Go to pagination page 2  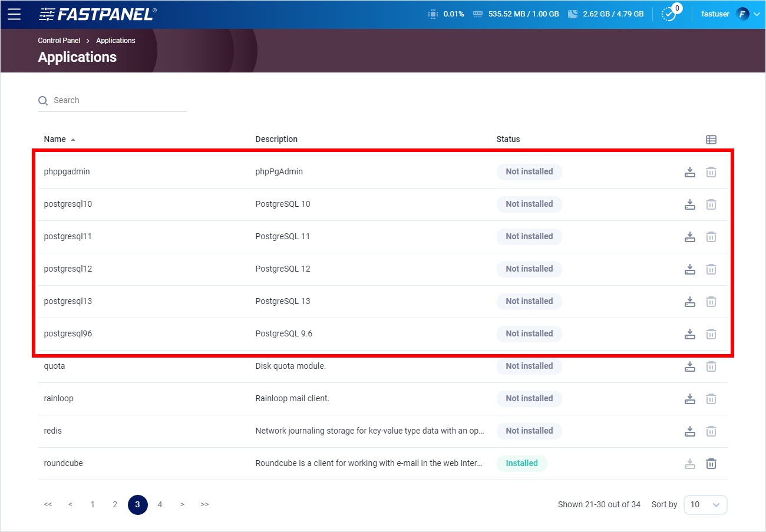(x=115, y=505)
